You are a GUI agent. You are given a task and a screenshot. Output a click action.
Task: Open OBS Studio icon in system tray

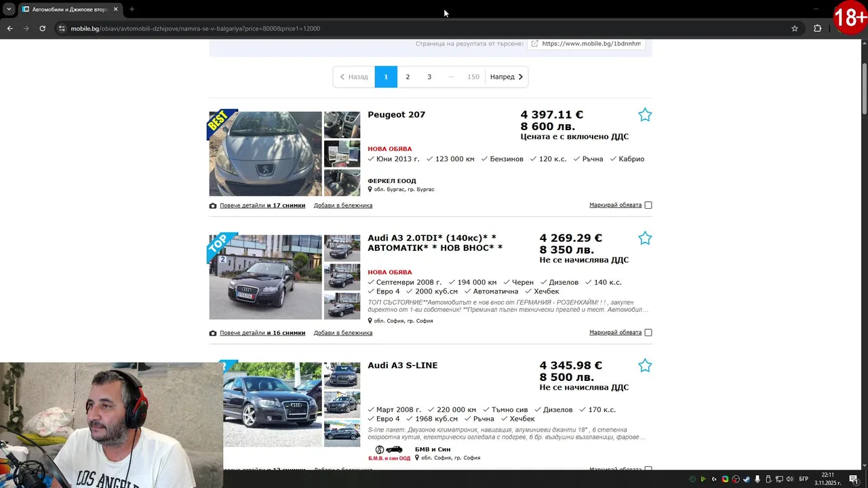(736, 479)
